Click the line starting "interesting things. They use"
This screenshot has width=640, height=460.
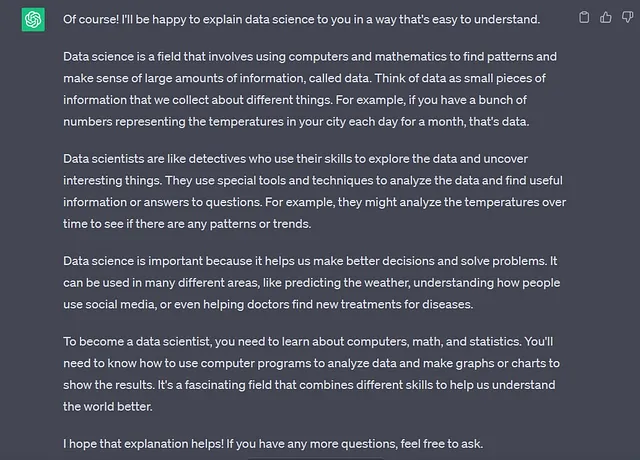(313, 180)
